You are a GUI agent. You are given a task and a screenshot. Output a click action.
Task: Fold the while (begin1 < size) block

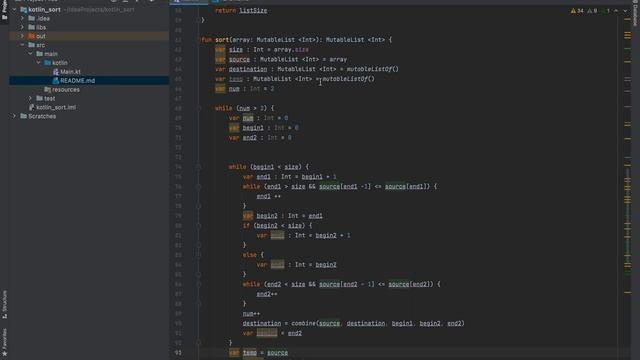tap(199, 167)
